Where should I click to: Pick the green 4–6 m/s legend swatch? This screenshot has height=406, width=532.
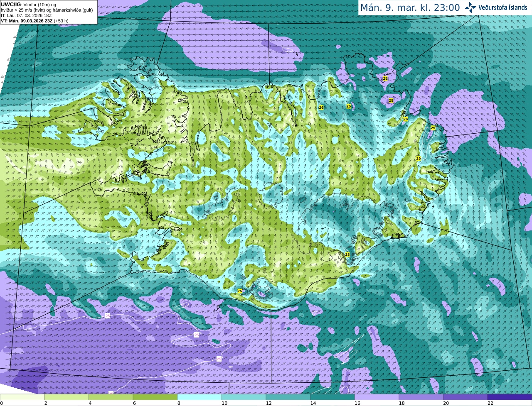pyautogui.click(x=111, y=397)
